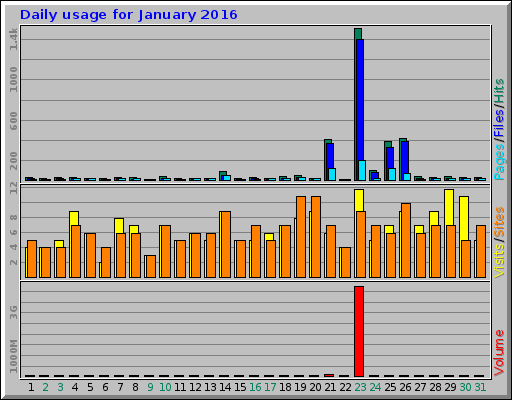Click the 12 axis value on visits chart
This screenshot has width=512, height=400.
pyautogui.click(x=13, y=189)
